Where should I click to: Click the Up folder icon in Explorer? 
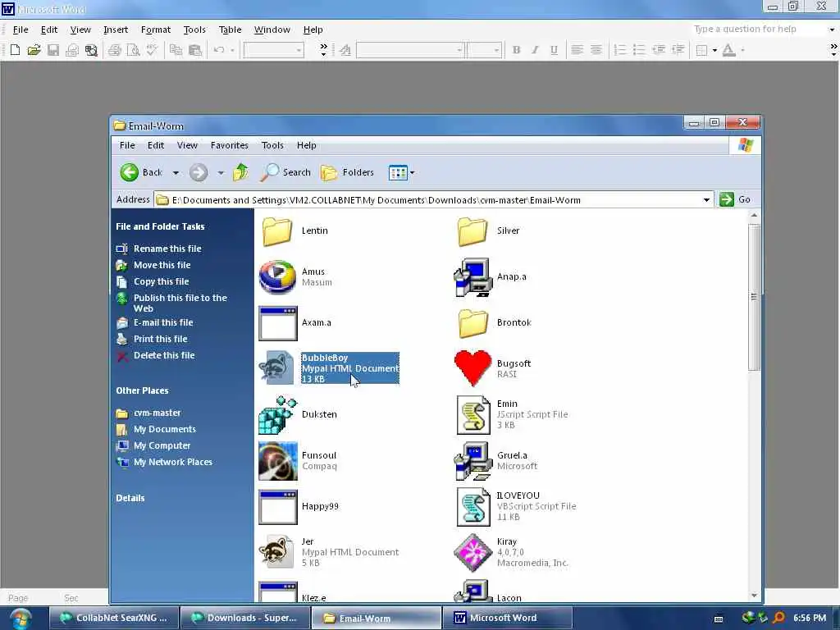(241, 172)
